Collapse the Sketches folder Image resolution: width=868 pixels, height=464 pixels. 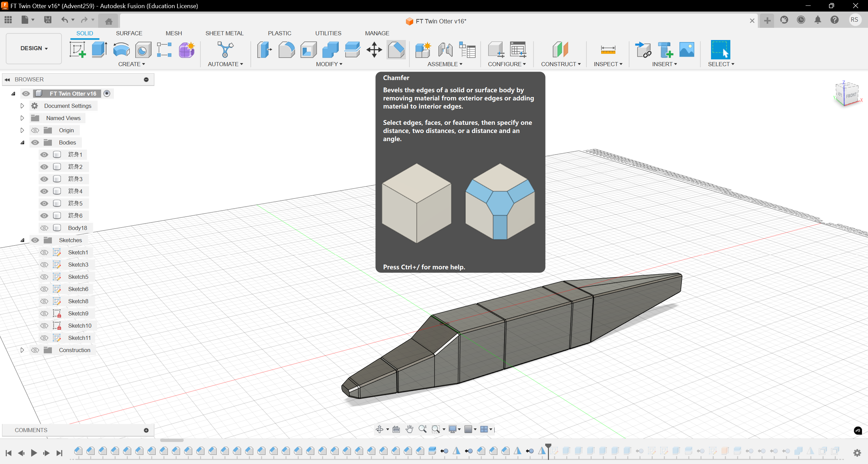pyautogui.click(x=22, y=240)
